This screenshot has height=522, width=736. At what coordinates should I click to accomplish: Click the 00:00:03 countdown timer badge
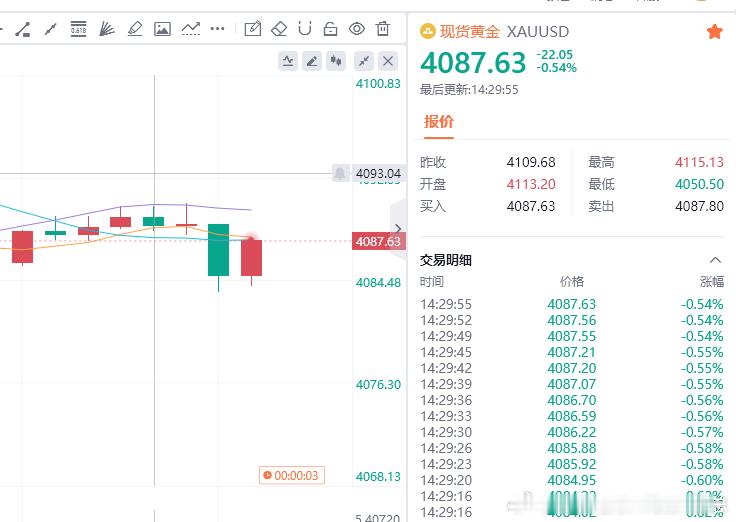point(291,476)
